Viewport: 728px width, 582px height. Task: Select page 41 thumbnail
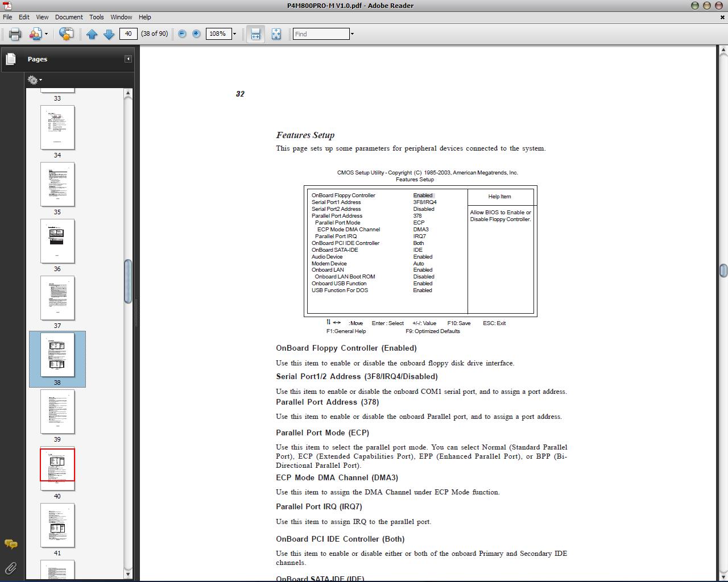57,525
